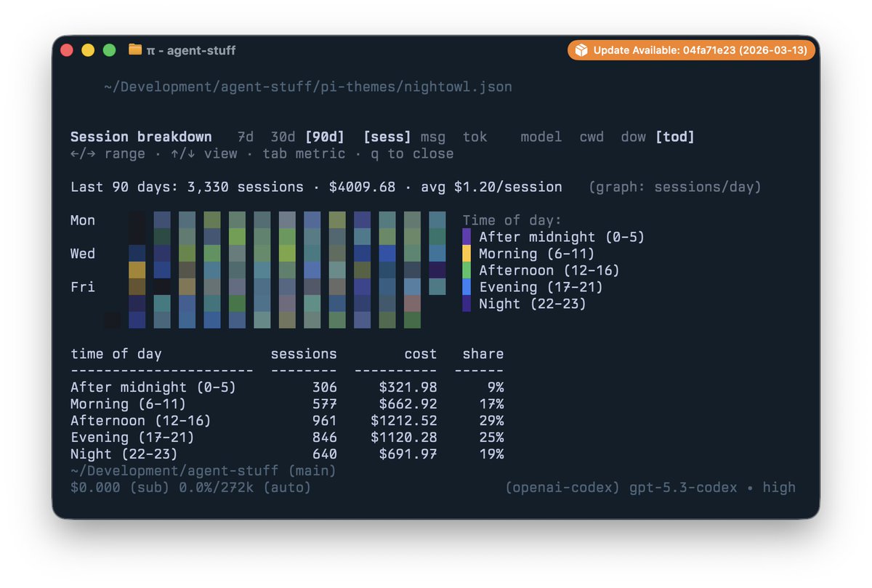Click the $321.98 cost cell
This screenshot has height=588, width=872.
pyautogui.click(x=408, y=387)
